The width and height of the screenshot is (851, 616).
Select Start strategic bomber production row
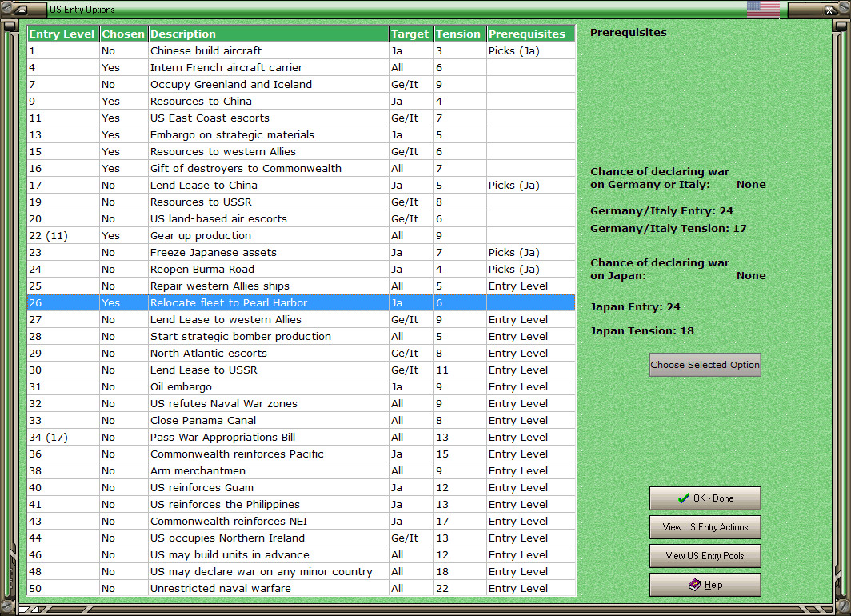point(302,337)
